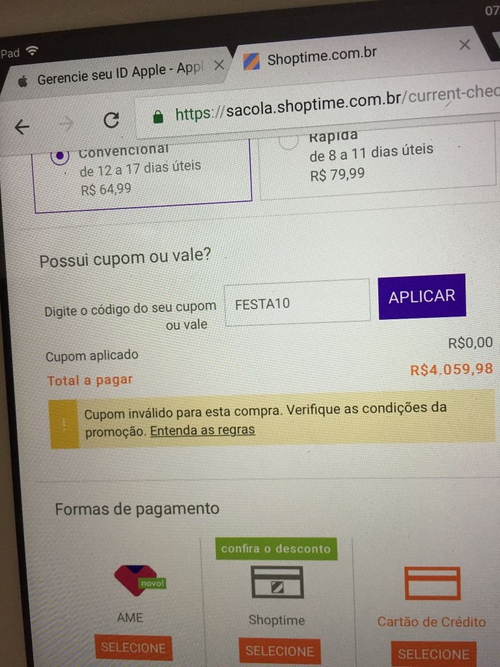Open the Entenda as regras link
The width and height of the screenshot is (500, 667).
click(x=203, y=430)
